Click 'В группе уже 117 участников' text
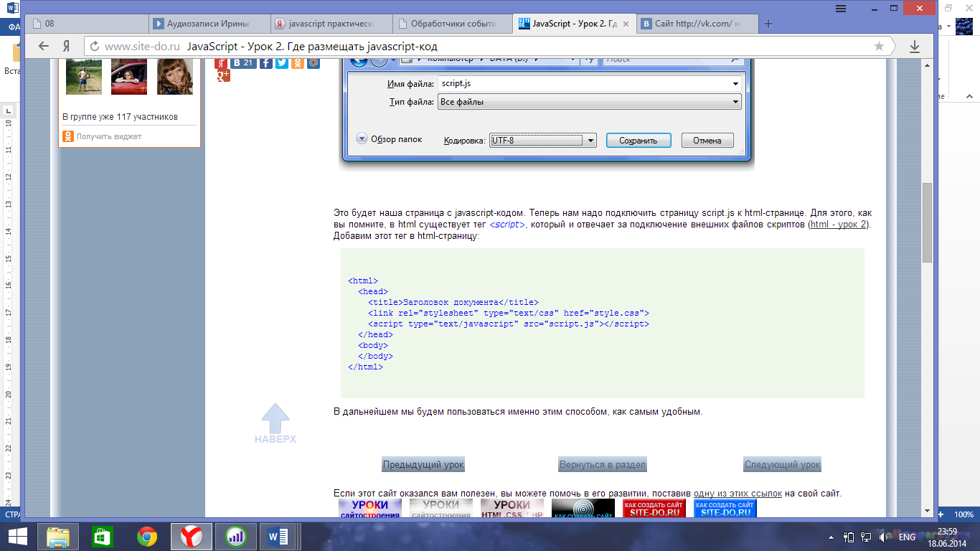Screen dimensions: 980x551 pos(120,117)
